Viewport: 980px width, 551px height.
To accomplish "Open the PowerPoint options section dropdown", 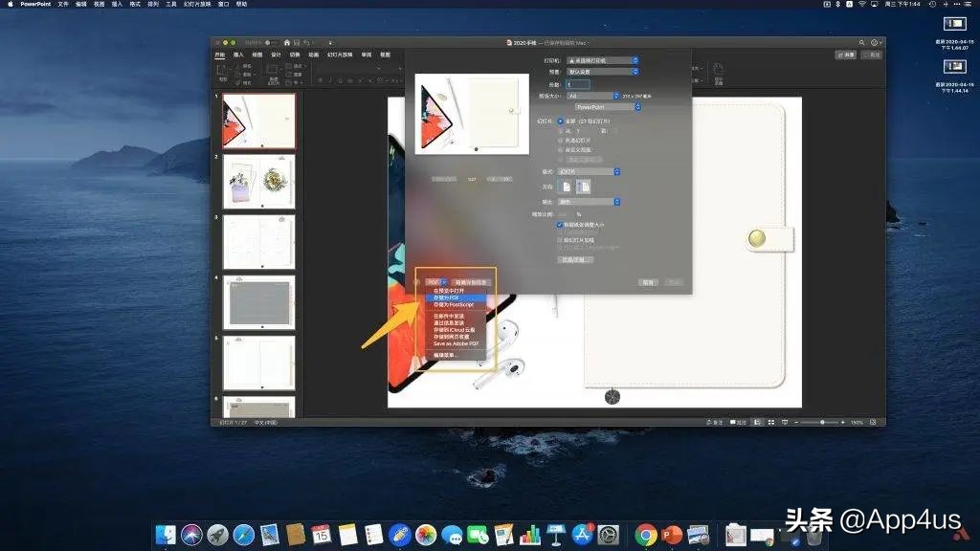I will [600, 107].
